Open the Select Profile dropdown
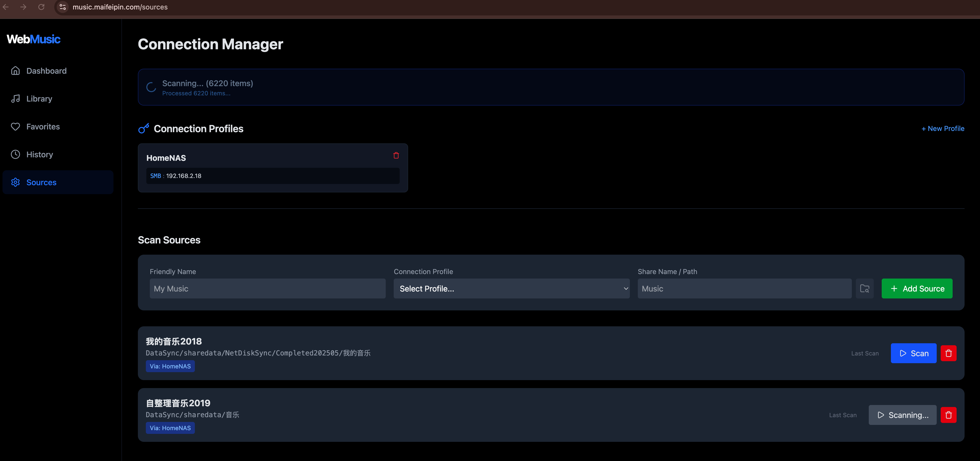The image size is (980, 461). (511, 288)
